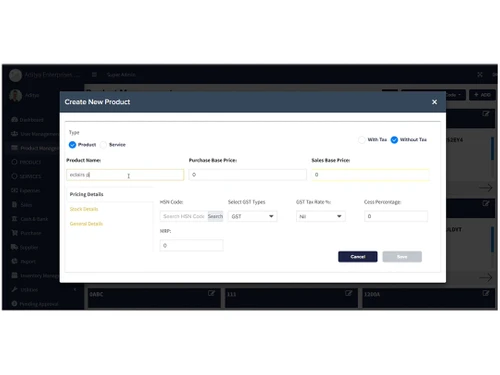
Task: Click the Search HSN Code input
Action: tap(184, 216)
